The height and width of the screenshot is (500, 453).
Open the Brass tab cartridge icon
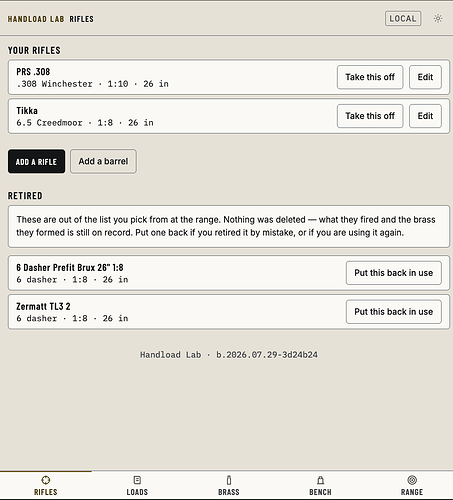point(229,480)
